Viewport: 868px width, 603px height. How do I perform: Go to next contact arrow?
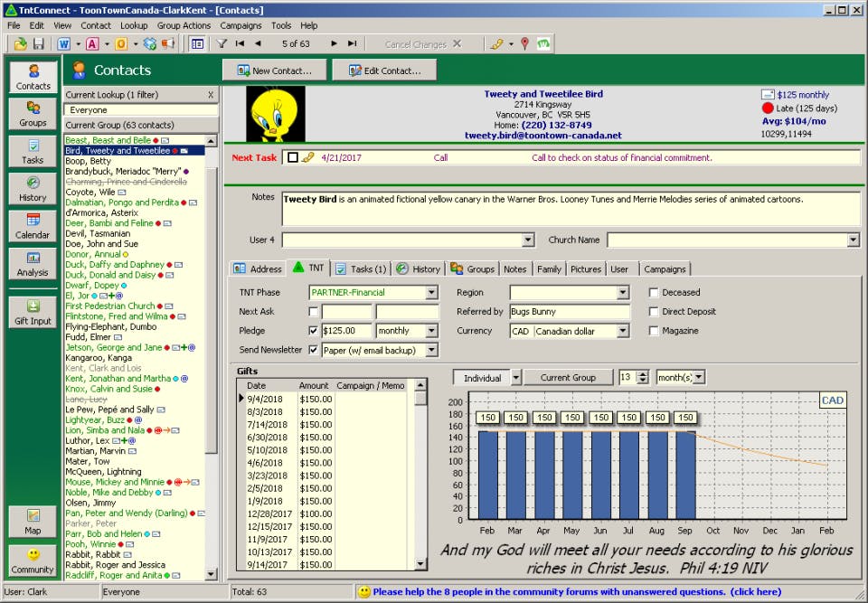(x=334, y=43)
